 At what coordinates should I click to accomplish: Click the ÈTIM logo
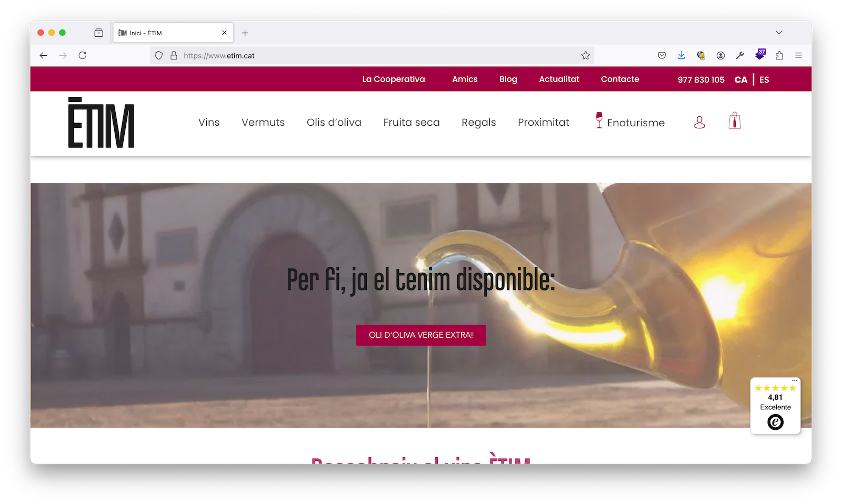point(101,123)
